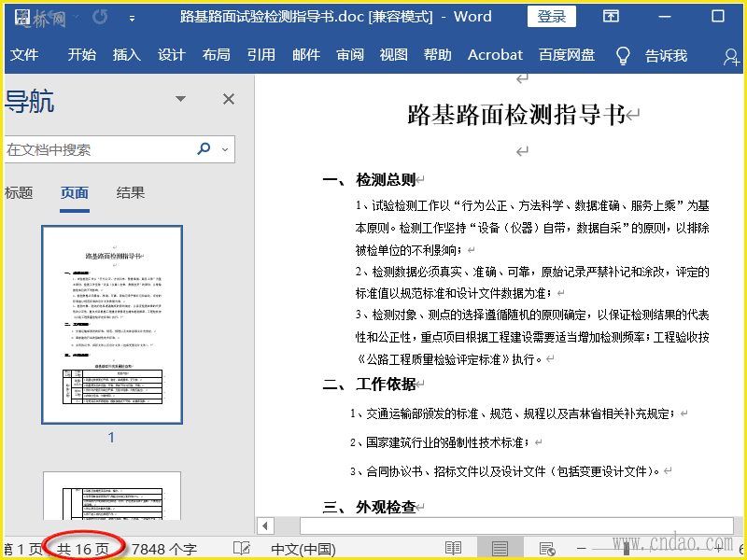747x560 pixels.
Task: Expand the search options dropdown arrow
Action: pos(225,149)
